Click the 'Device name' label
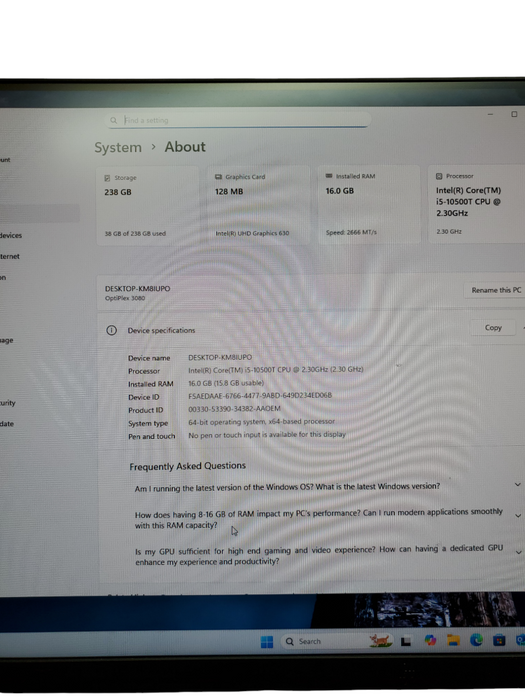 [149, 358]
